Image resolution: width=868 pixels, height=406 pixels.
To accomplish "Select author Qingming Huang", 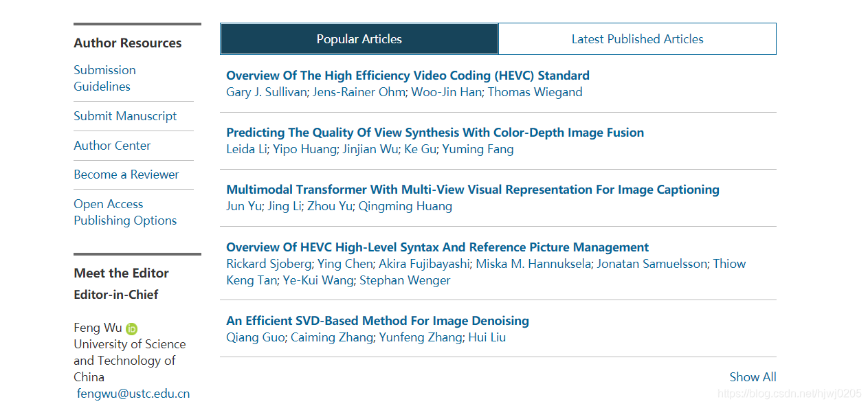I will click(405, 206).
